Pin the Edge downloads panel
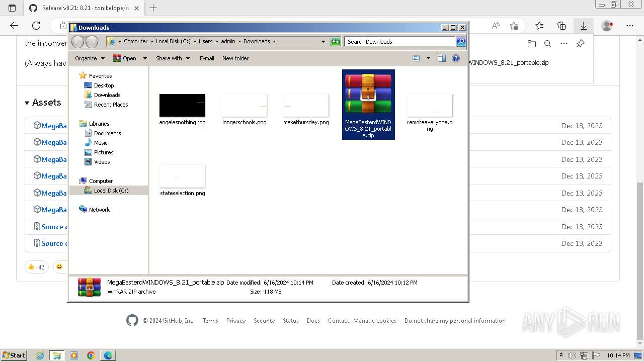 (x=580, y=44)
